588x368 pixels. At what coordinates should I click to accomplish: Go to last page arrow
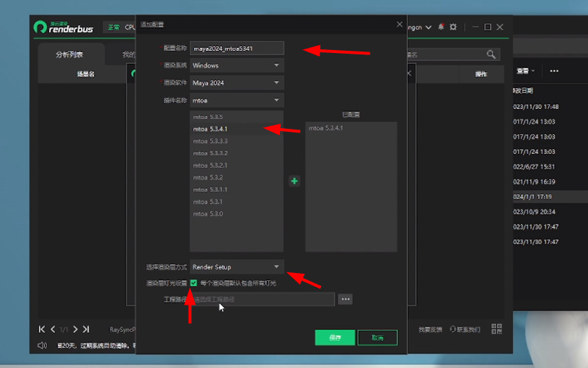pyautogui.click(x=86, y=329)
